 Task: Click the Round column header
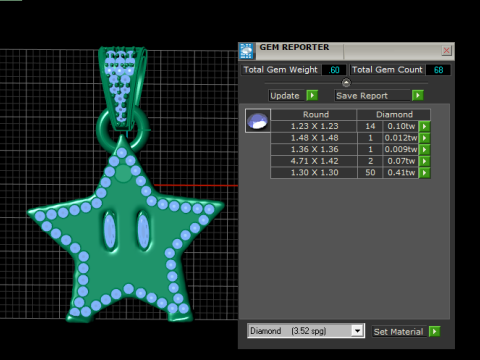pyautogui.click(x=314, y=115)
